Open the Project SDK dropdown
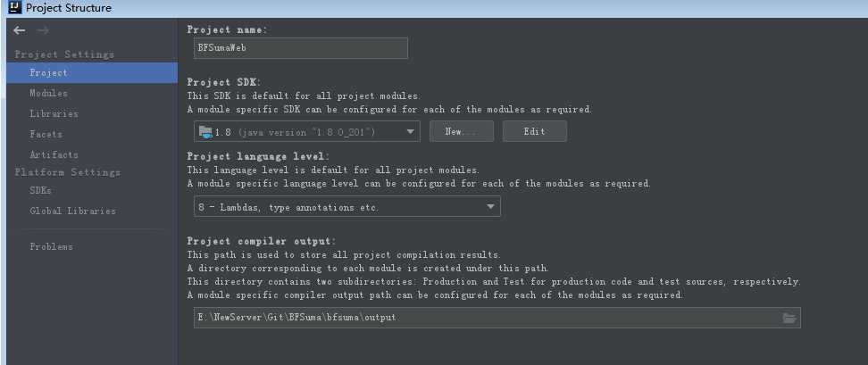This screenshot has width=868, height=365. (x=411, y=132)
